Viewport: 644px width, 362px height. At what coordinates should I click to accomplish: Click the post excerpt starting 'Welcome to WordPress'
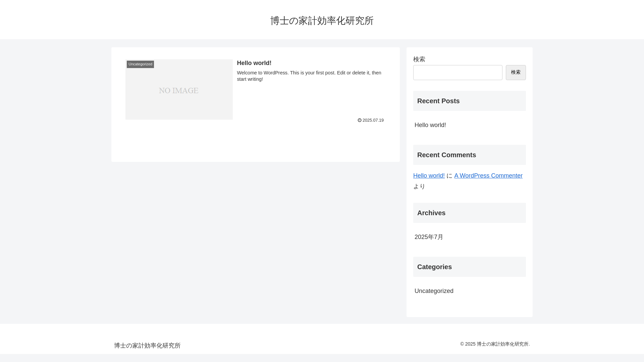click(310, 76)
